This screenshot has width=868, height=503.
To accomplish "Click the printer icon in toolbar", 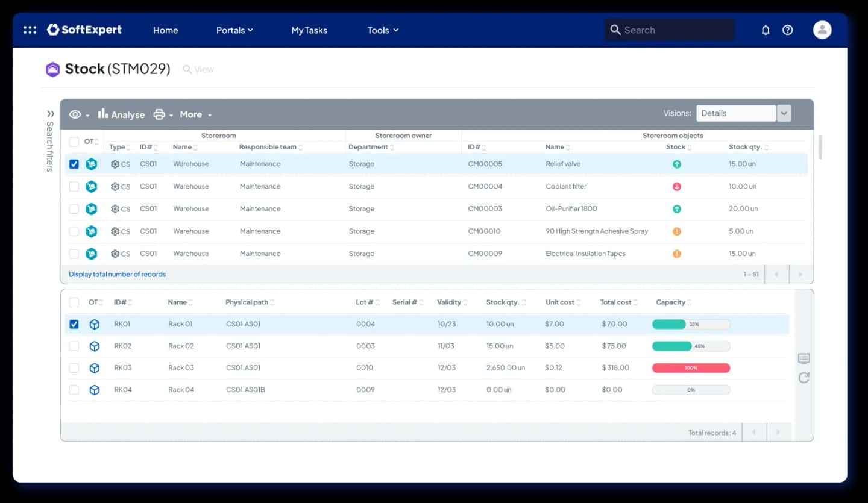I will tap(159, 114).
